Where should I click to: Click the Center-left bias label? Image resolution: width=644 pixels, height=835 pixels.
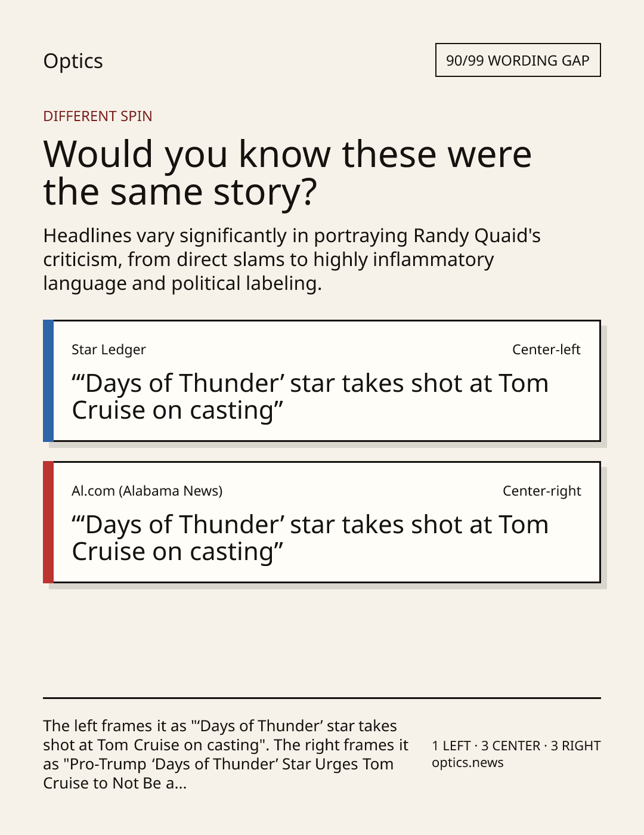coord(546,350)
